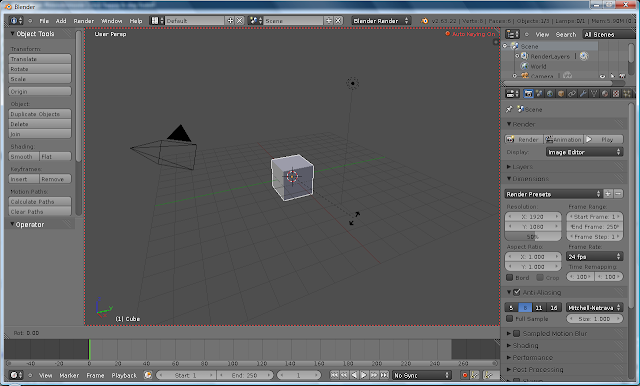Select the Object Constraints chain tab
Image resolution: width=640 pixels, height=386 pixels.
point(572,94)
